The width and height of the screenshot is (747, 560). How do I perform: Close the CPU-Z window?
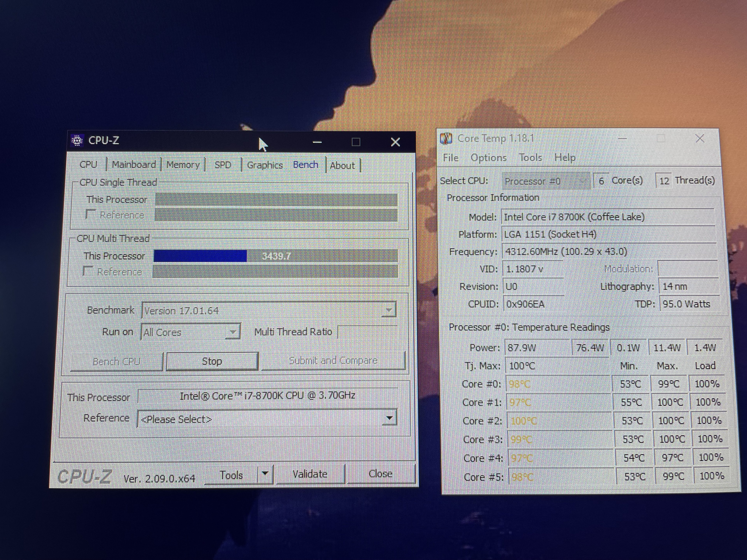point(395,142)
